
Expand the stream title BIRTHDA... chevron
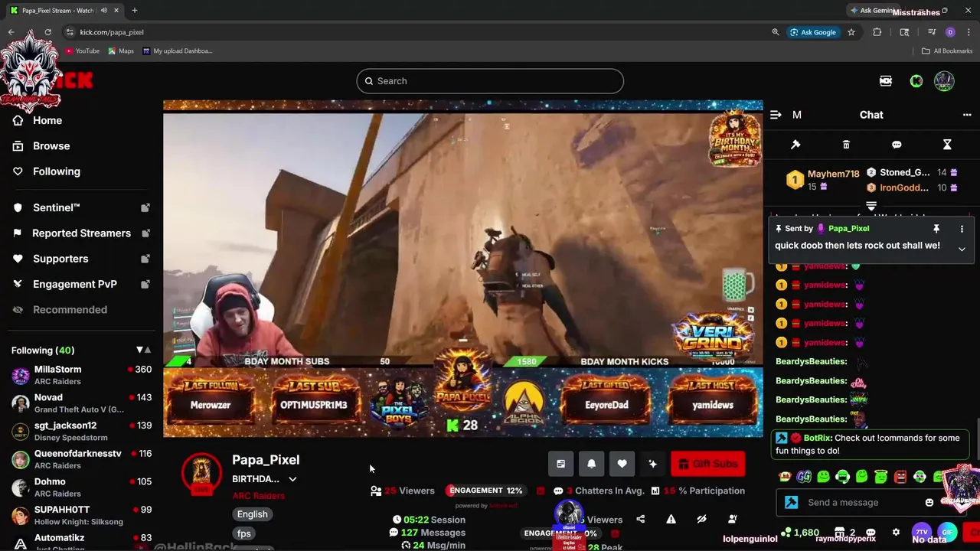(x=292, y=479)
